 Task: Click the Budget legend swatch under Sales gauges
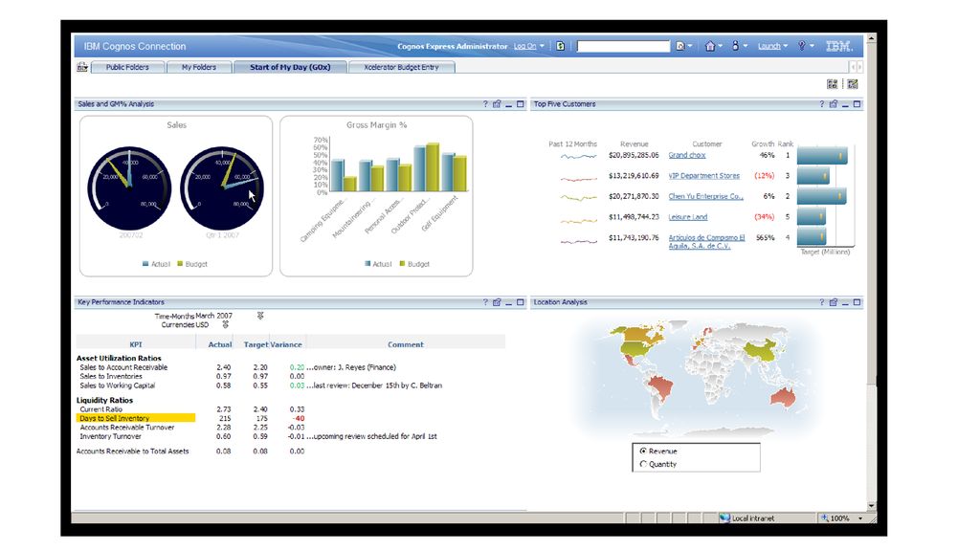click(180, 264)
